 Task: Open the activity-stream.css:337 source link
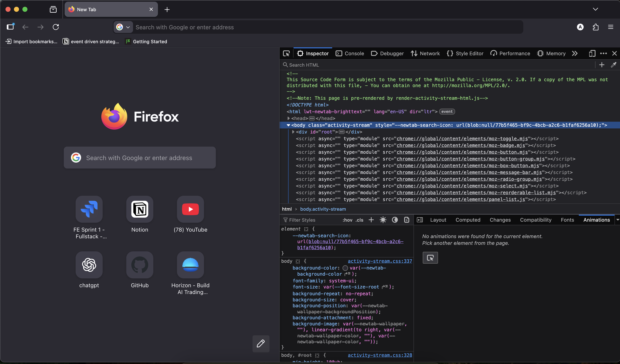[x=380, y=261]
